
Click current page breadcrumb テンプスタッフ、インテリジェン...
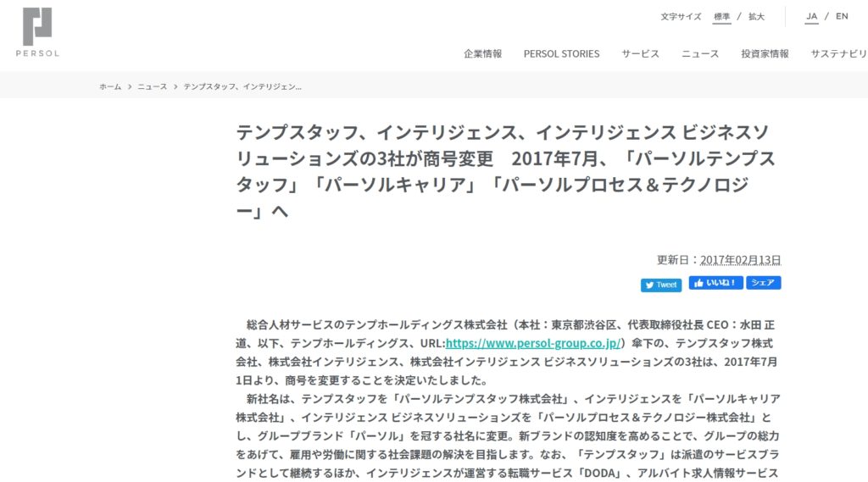pyautogui.click(x=242, y=86)
